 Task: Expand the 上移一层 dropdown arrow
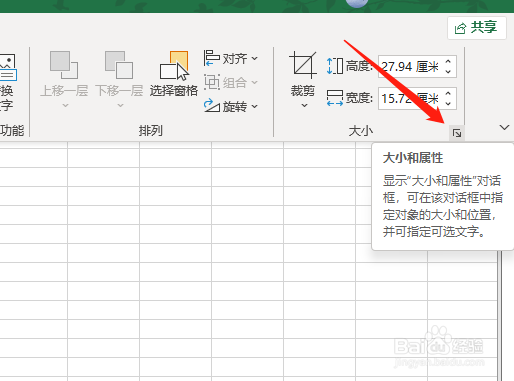pyautogui.click(x=65, y=105)
